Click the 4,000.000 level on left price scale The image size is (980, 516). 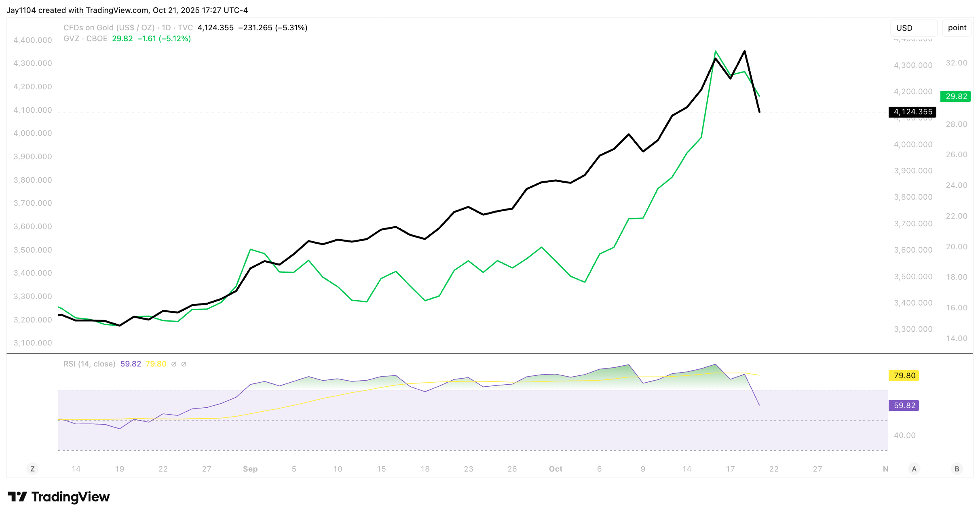click(33, 133)
